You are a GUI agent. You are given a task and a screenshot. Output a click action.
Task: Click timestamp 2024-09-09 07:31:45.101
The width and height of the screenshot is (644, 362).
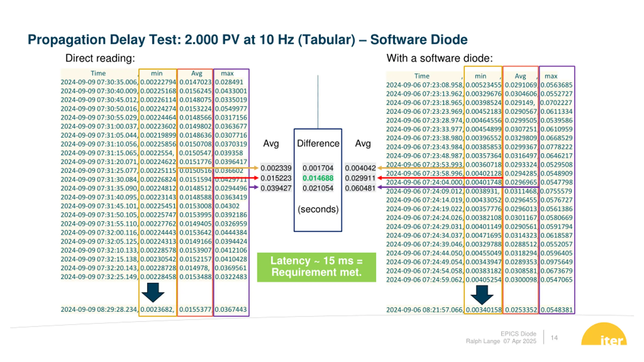point(99,206)
